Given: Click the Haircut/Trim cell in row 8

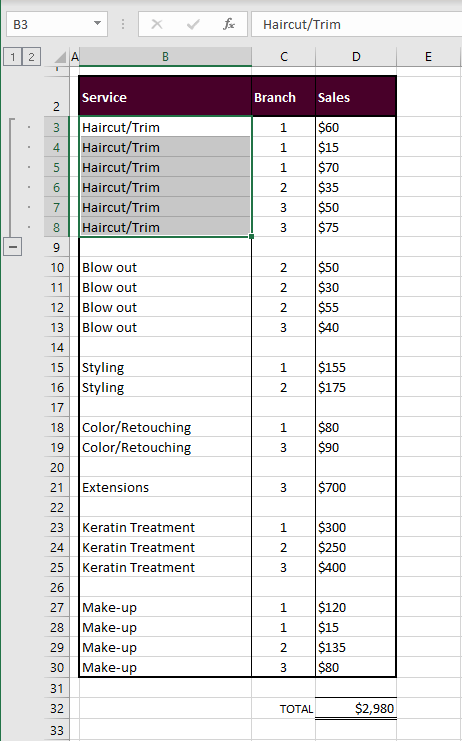Looking at the screenshot, I should pyautogui.click(x=165, y=227).
